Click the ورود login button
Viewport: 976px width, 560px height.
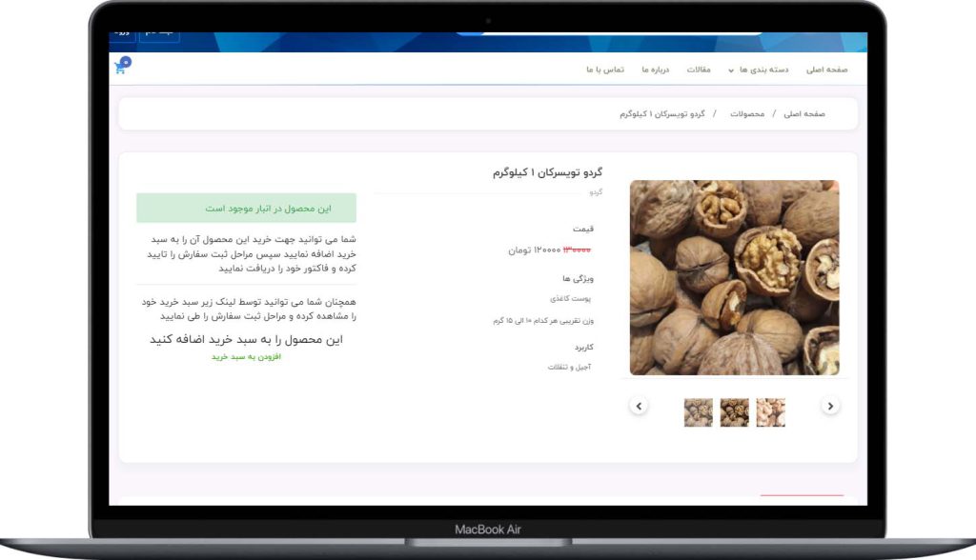click(122, 33)
